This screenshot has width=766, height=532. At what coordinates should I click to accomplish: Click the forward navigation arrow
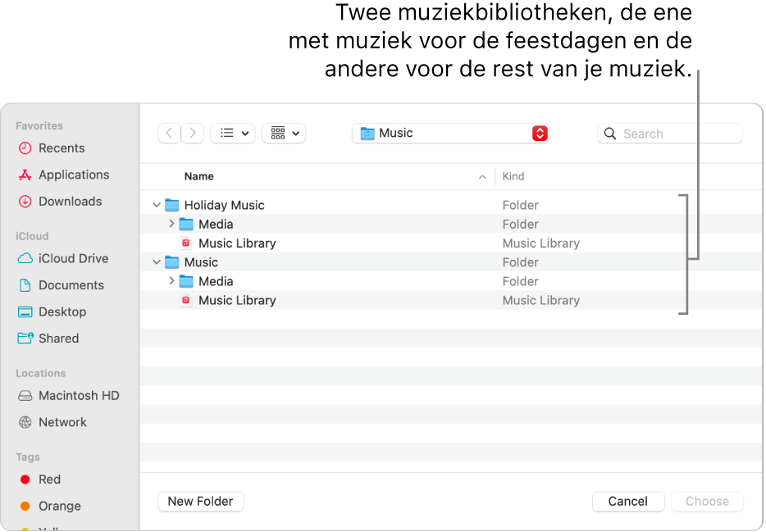(x=193, y=134)
